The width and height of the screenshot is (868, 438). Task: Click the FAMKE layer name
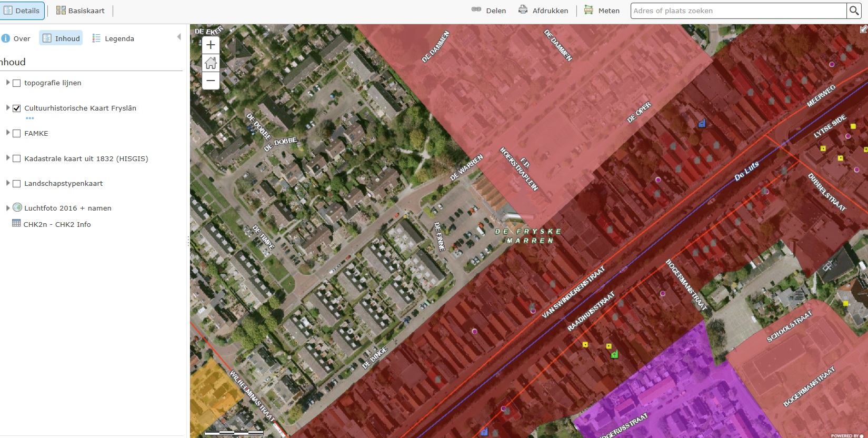click(x=36, y=134)
